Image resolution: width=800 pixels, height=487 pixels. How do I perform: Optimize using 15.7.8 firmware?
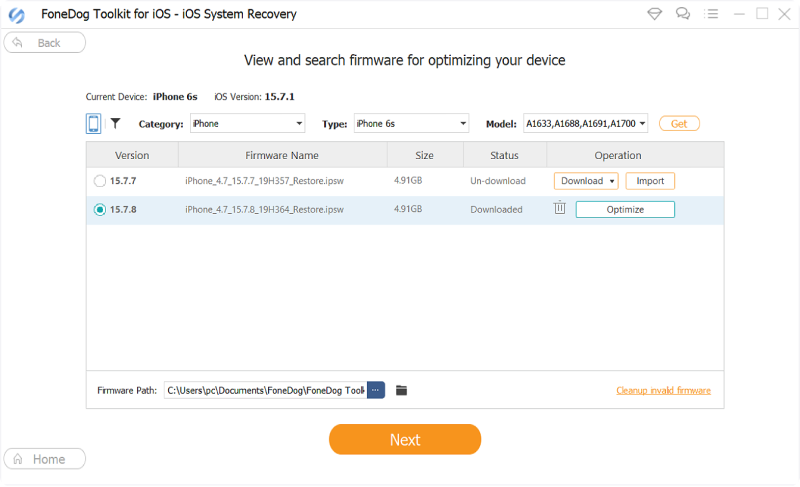pyautogui.click(x=625, y=210)
